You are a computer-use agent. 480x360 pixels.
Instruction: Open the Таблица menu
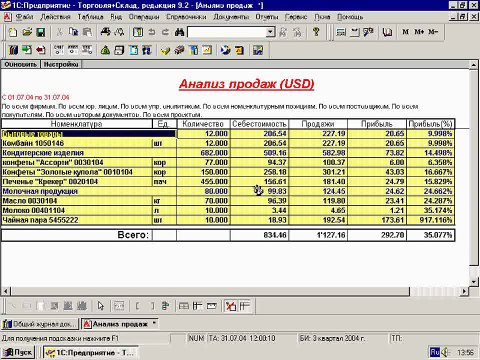click(90, 16)
